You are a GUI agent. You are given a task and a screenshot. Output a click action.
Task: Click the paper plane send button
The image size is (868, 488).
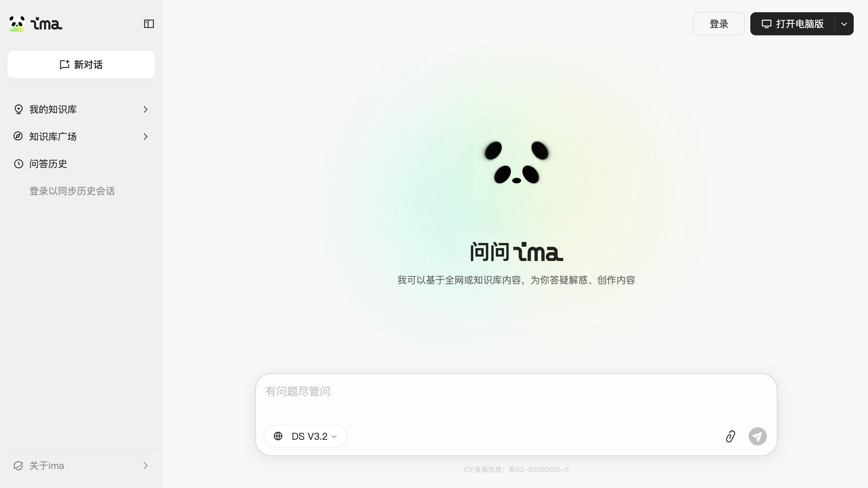click(757, 436)
